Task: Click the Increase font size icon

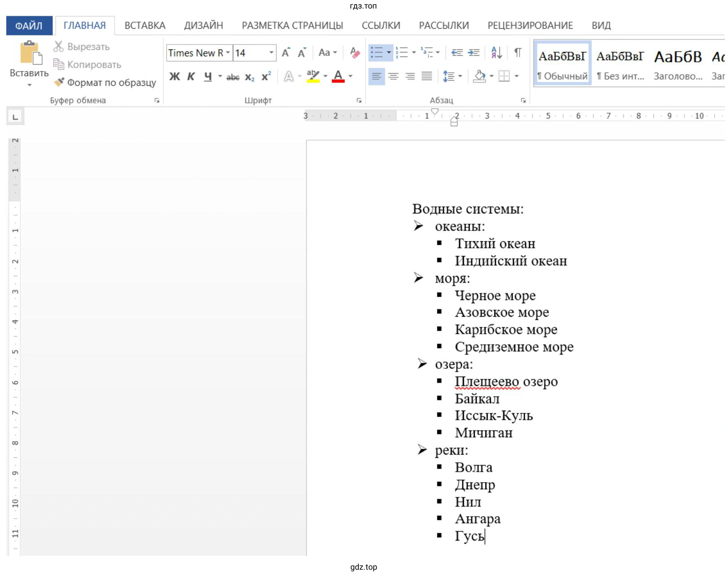Action: click(x=286, y=53)
